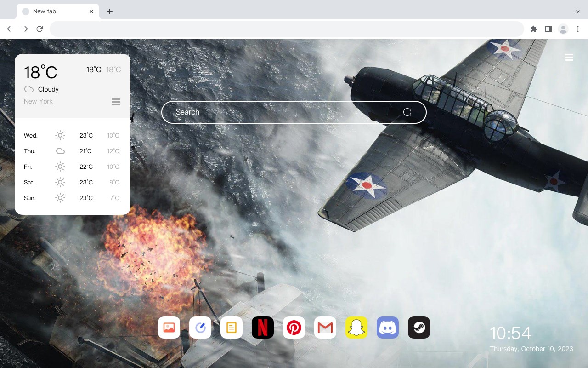Click the large 18°C current temperature
588x368 pixels.
click(40, 72)
